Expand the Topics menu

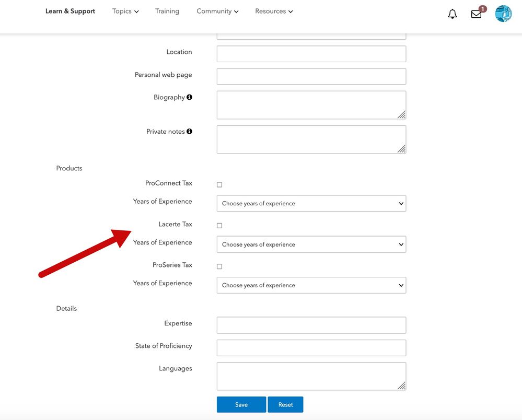pyautogui.click(x=125, y=11)
